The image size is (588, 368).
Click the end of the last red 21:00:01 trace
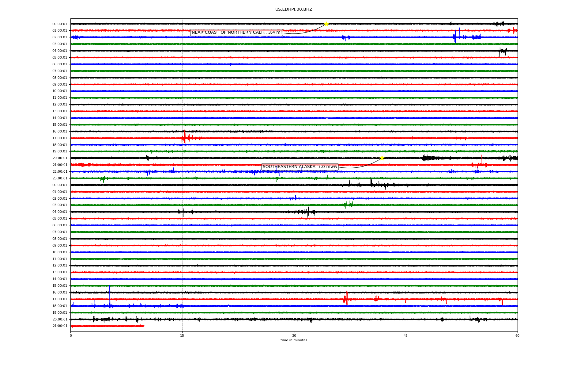(x=143, y=326)
